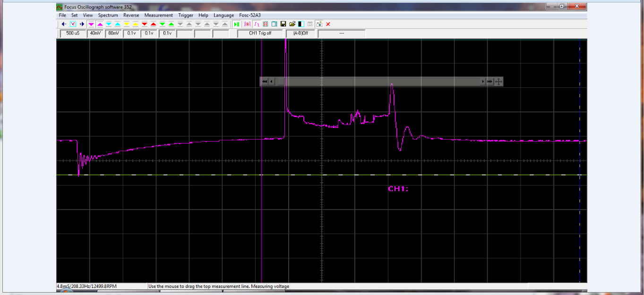
Task: Open the 500 uS timebase field
Action: point(73,34)
